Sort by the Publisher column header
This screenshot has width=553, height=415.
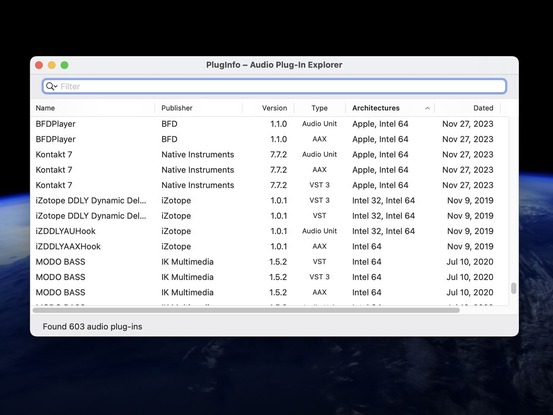point(177,108)
